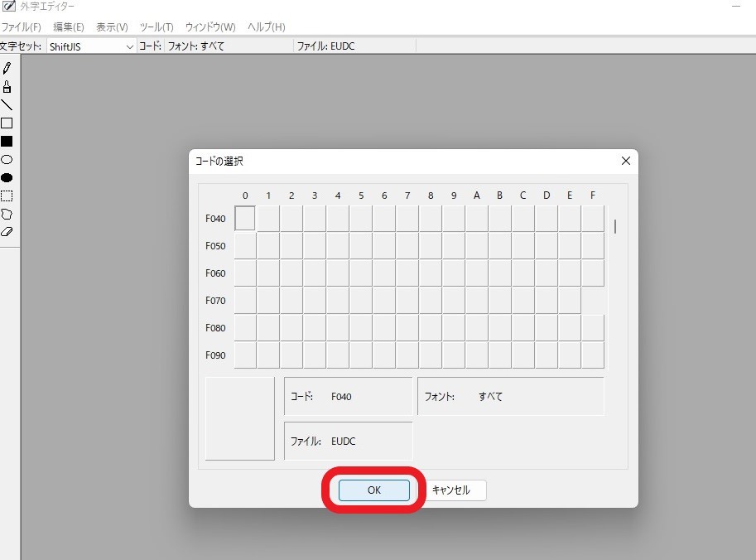Close the コードの選択 dialog
This screenshot has width=756, height=560.
click(x=626, y=161)
